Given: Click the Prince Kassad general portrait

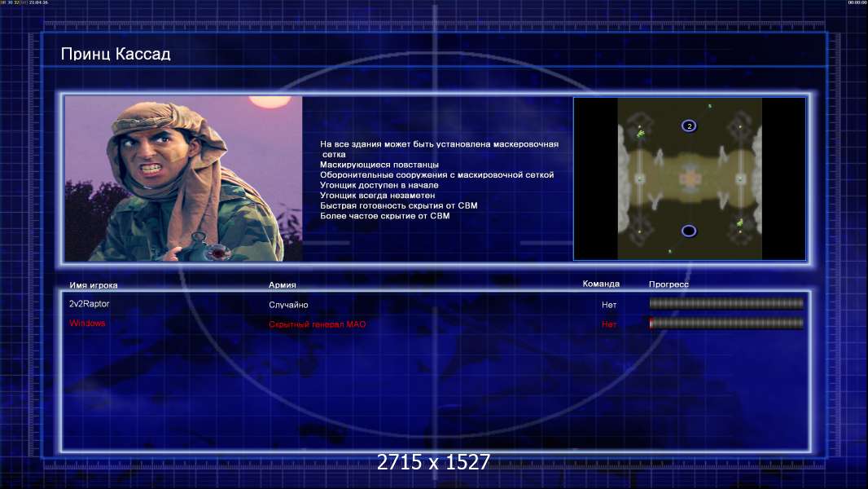Looking at the screenshot, I should click(x=184, y=178).
